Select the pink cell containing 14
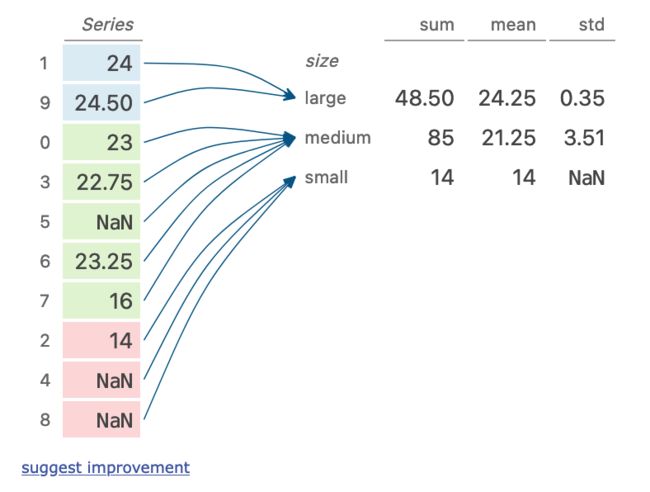The image size is (650, 492). coord(102,340)
